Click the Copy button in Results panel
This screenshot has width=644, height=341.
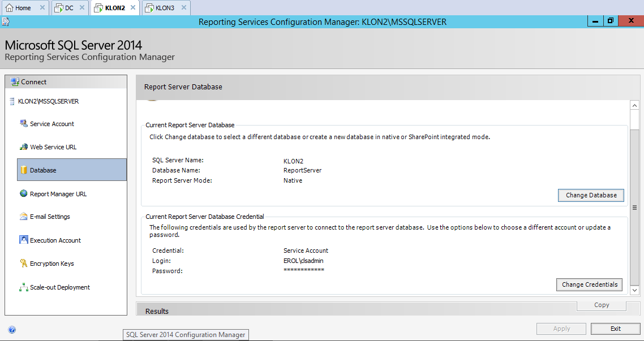point(602,305)
